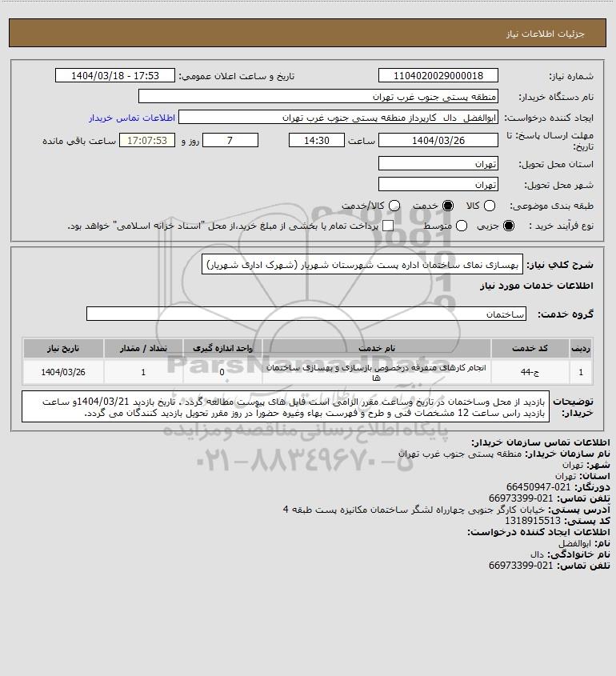Select the خدمت radio button
This screenshot has width=616, height=676.
tap(448, 206)
